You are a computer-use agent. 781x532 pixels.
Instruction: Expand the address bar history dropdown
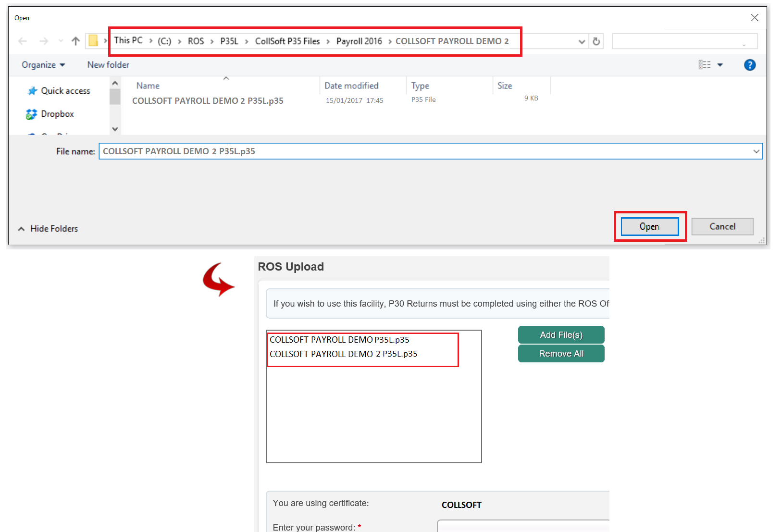(582, 41)
